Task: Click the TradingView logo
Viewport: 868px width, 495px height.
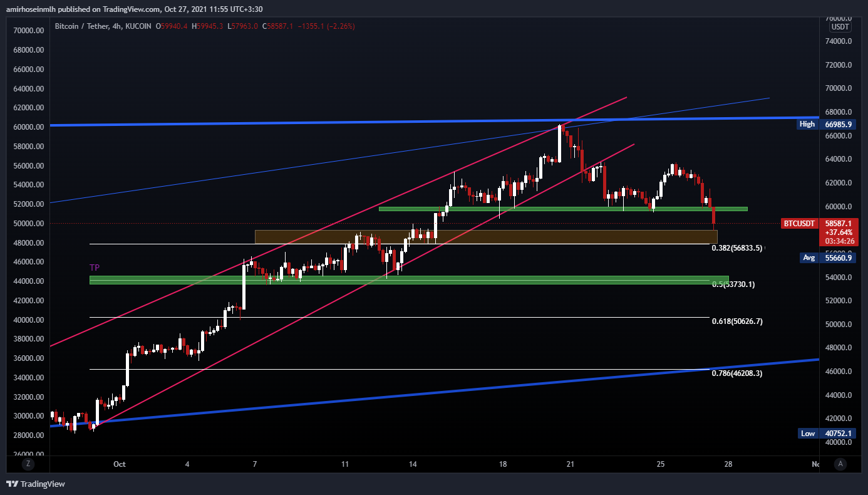Action: click(x=36, y=484)
